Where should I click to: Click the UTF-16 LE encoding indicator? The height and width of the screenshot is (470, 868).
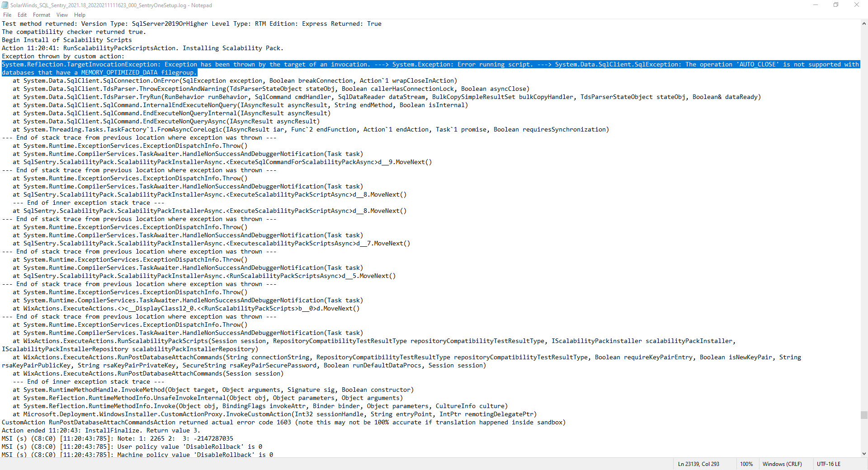coord(829,464)
